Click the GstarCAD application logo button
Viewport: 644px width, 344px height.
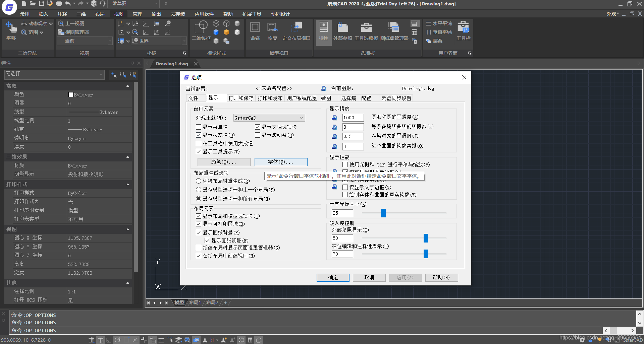9,7
